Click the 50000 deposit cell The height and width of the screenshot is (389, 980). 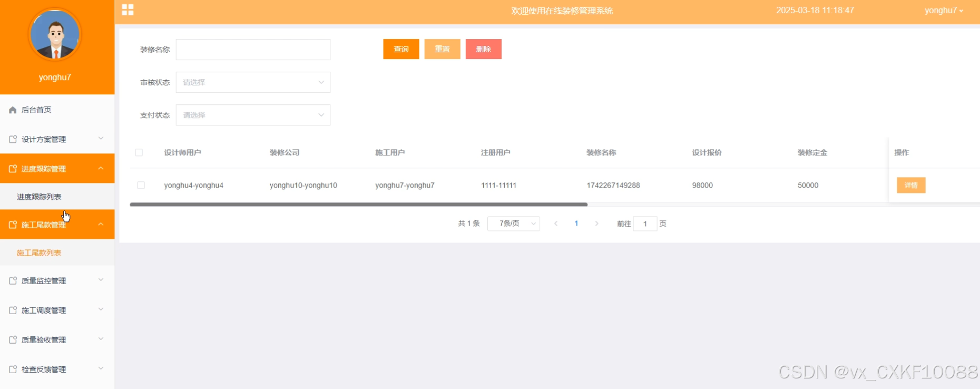[808, 186]
